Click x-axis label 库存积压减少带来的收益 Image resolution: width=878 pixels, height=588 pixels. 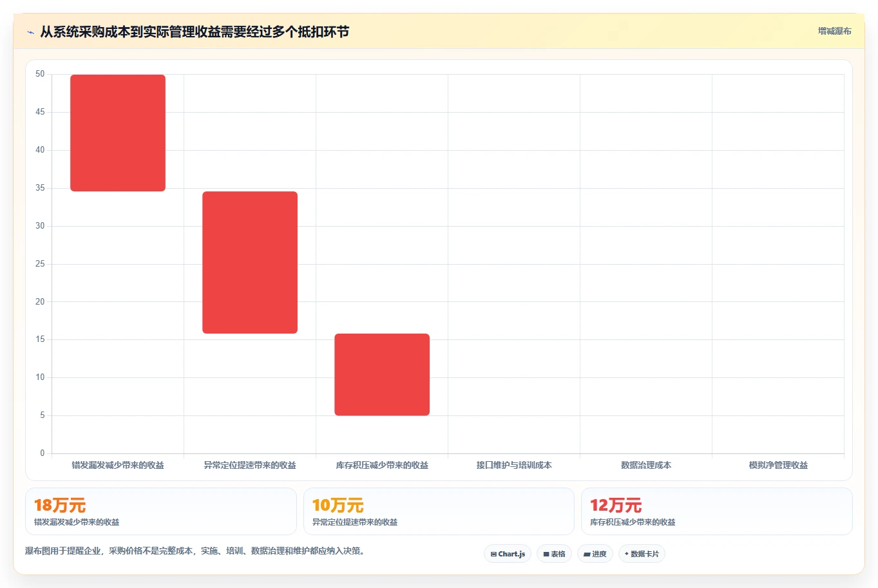click(382, 465)
